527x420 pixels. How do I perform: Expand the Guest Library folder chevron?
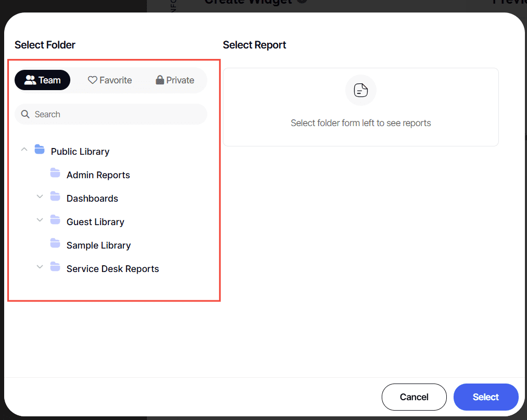[x=40, y=220]
